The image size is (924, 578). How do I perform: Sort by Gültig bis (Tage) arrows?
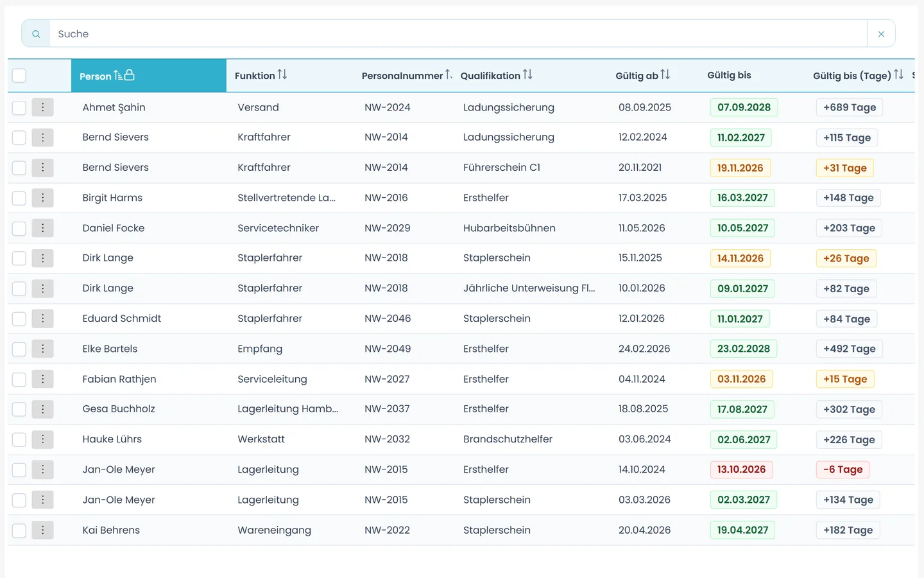(x=898, y=75)
